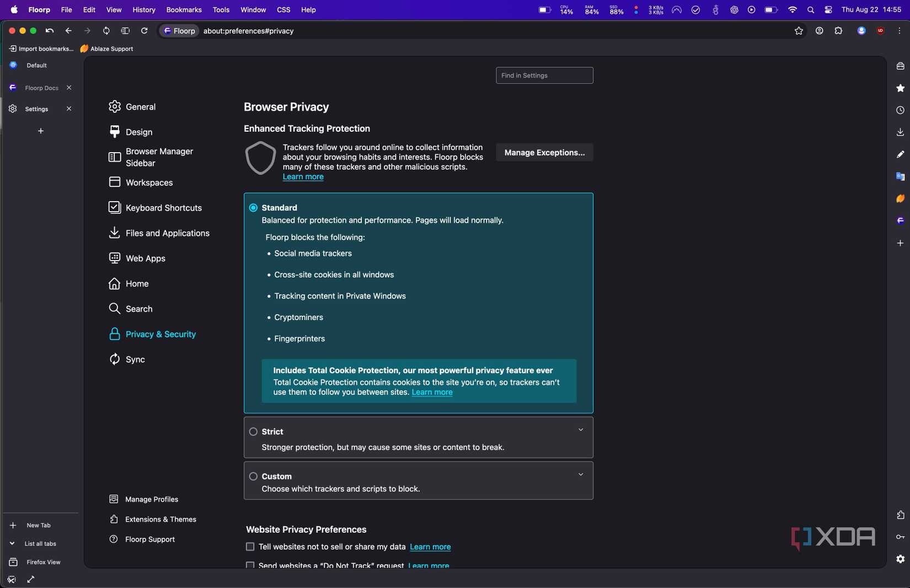Open Sync settings category
The width and height of the screenshot is (910, 588).
tap(127, 359)
